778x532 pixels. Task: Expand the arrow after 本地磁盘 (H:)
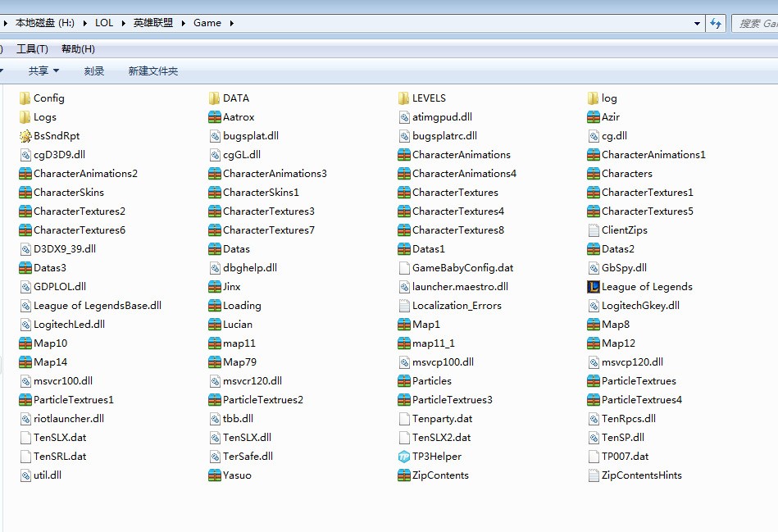[84, 23]
